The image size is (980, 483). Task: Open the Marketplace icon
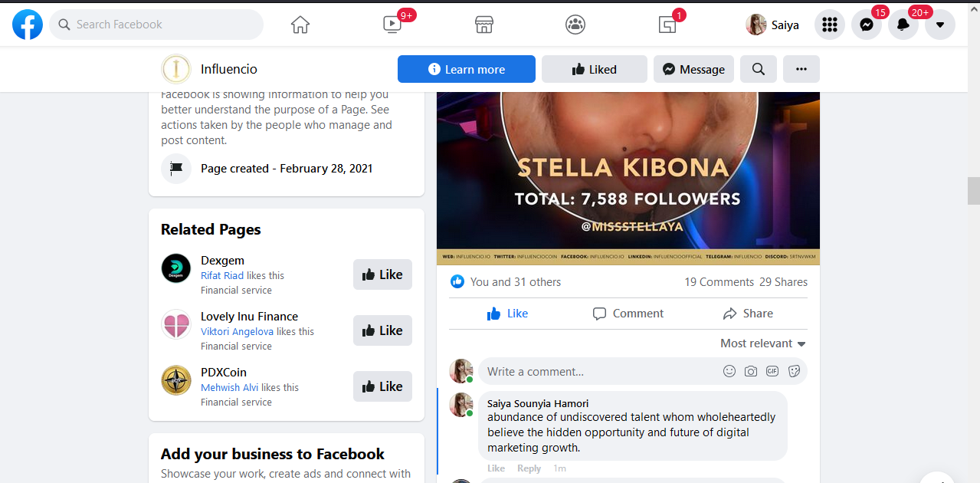(x=483, y=25)
